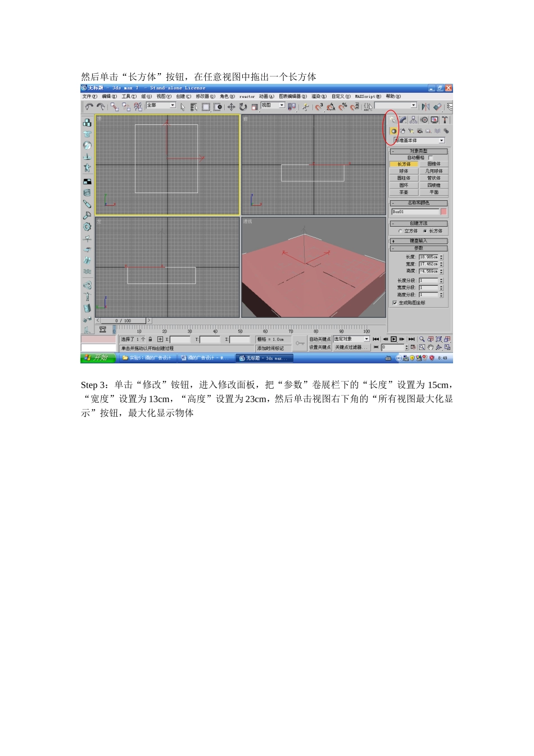This screenshot has height=756, width=534.
Task: Click the 0 / 100 time slider
Action: 123,321
